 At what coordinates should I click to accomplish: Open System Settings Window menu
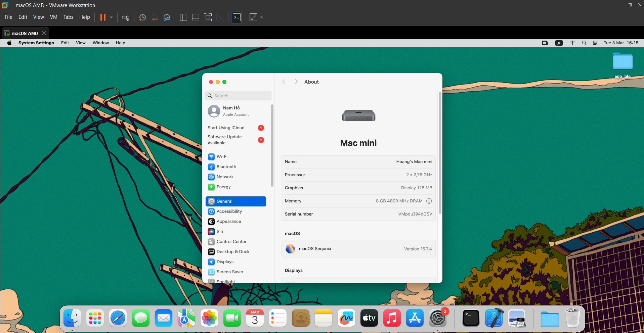(x=101, y=43)
